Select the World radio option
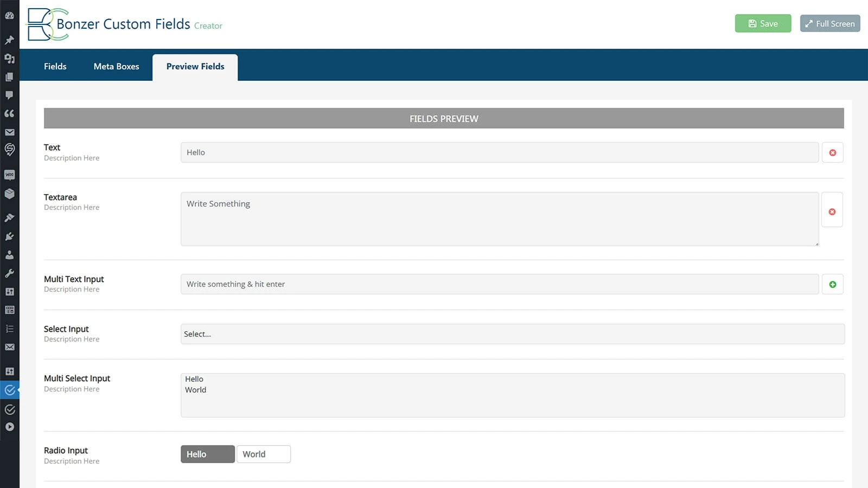 click(x=263, y=454)
